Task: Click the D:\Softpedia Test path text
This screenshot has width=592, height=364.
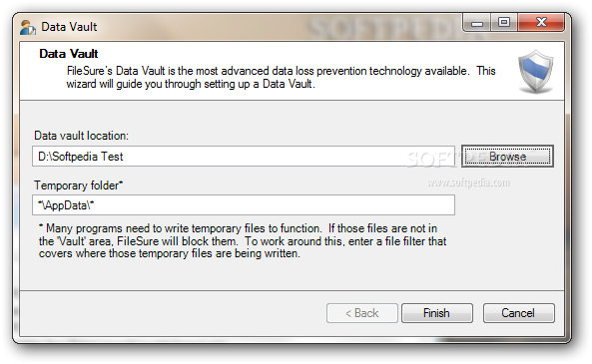Action: coord(81,157)
